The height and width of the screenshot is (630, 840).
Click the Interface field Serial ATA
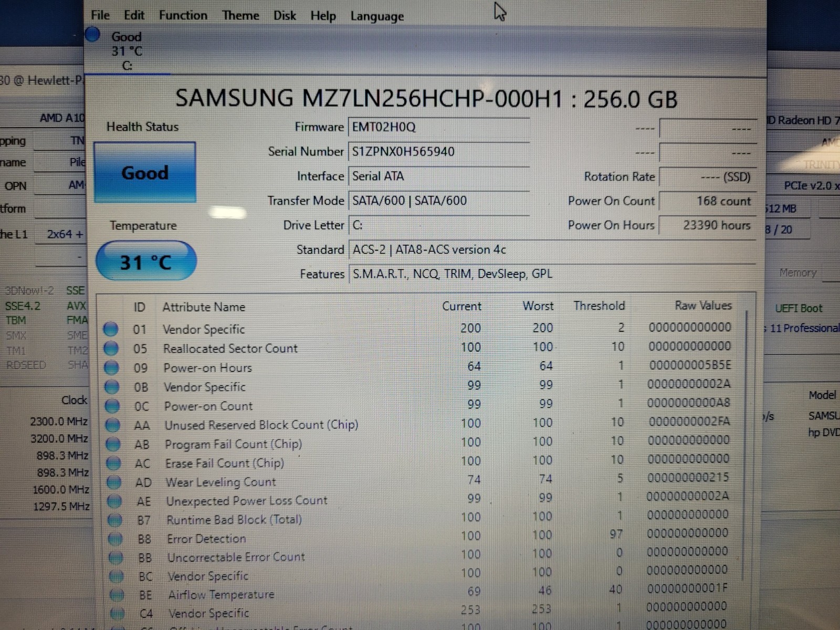click(x=439, y=176)
